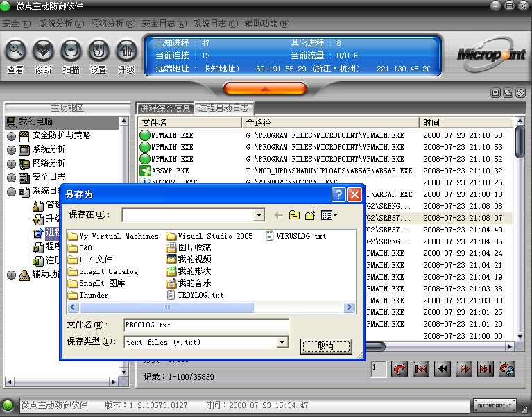Start the 扫描 (scan) tool
The height and width of the screenshot is (417, 532).
(71, 51)
